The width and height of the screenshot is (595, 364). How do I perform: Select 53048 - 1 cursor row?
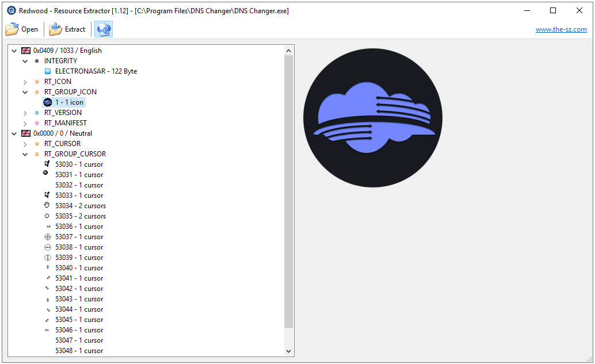[x=79, y=351]
